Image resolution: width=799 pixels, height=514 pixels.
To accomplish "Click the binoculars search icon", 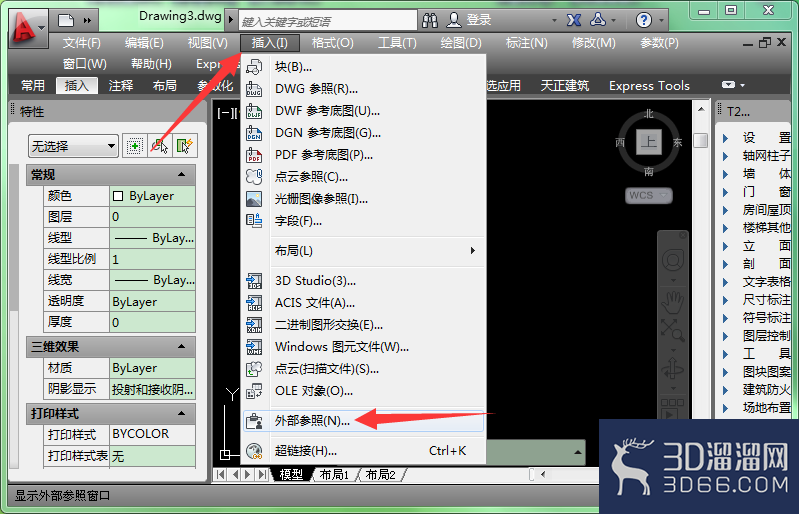I will (x=430, y=20).
